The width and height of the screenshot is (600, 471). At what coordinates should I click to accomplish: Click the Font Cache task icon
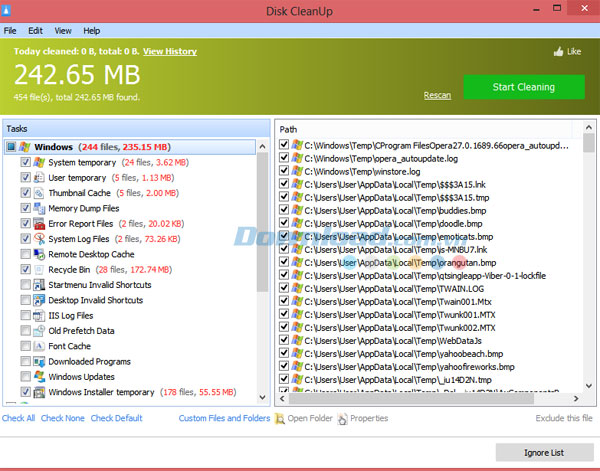pyautogui.click(x=39, y=346)
